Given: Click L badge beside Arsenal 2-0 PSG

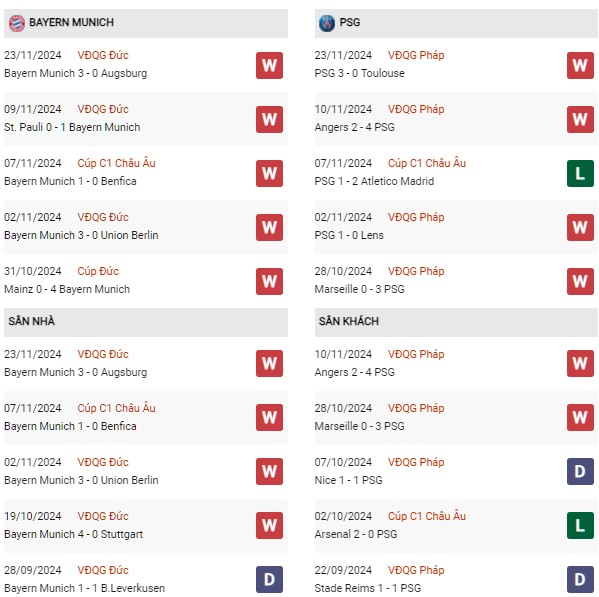Looking at the screenshot, I should click(x=580, y=525).
